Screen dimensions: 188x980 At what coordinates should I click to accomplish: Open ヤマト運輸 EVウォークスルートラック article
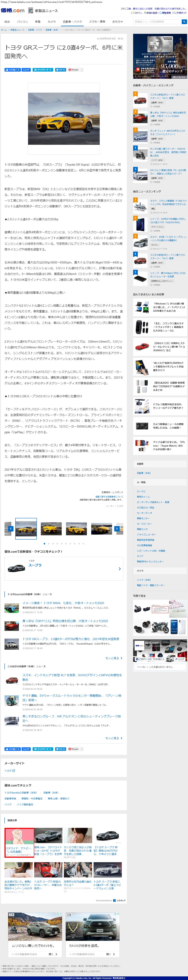(72, 698)
